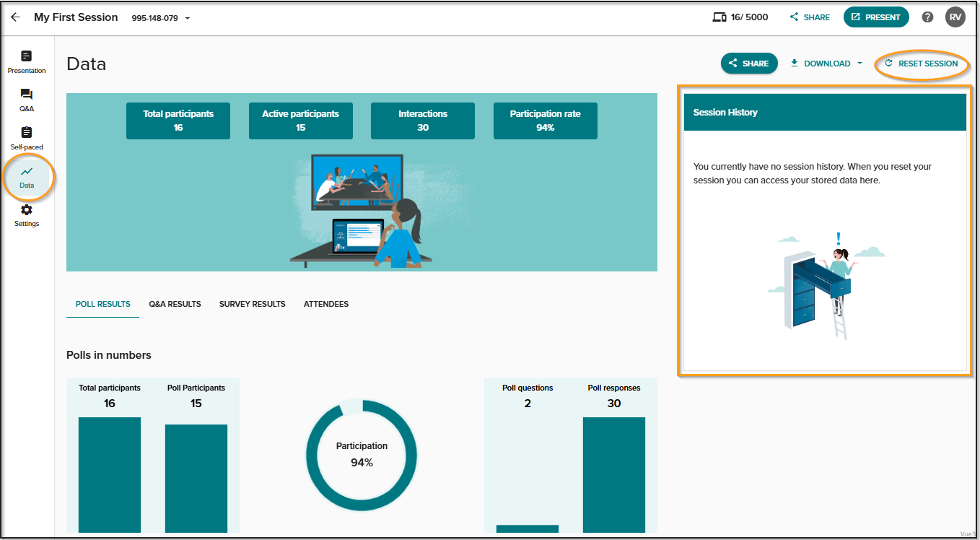Viewport: 980px width, 540px height.
Task: Select the Poll Results tab
Action: (102, 304)
